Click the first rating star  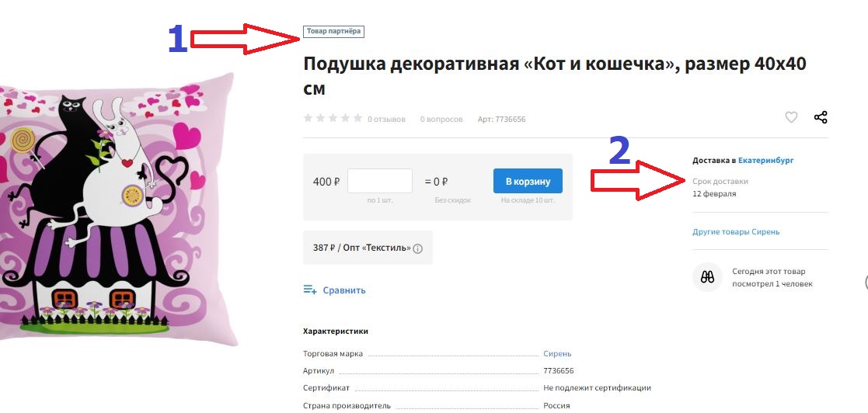309,118
